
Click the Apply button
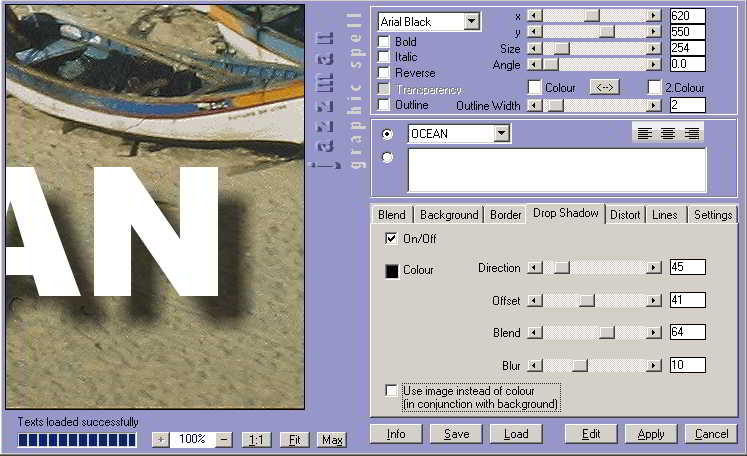coord(651,434)
